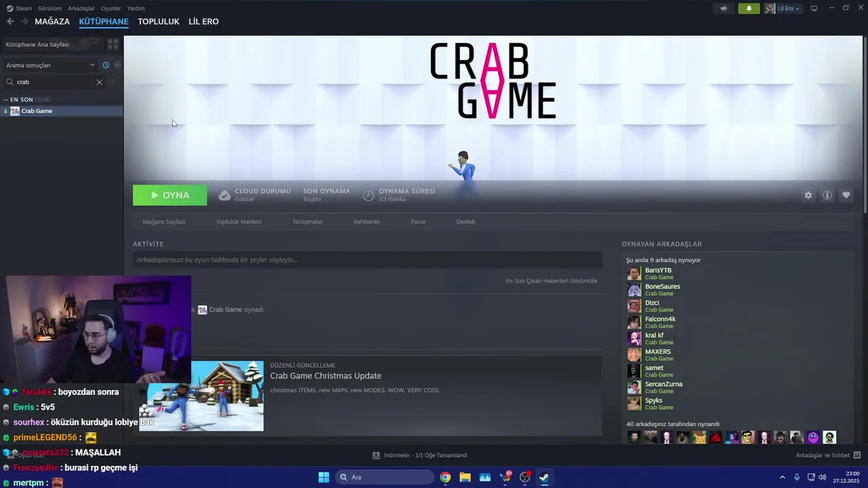Go forward with the right arrow
Viewport: 868px width, 488px height.
(24, 22)
